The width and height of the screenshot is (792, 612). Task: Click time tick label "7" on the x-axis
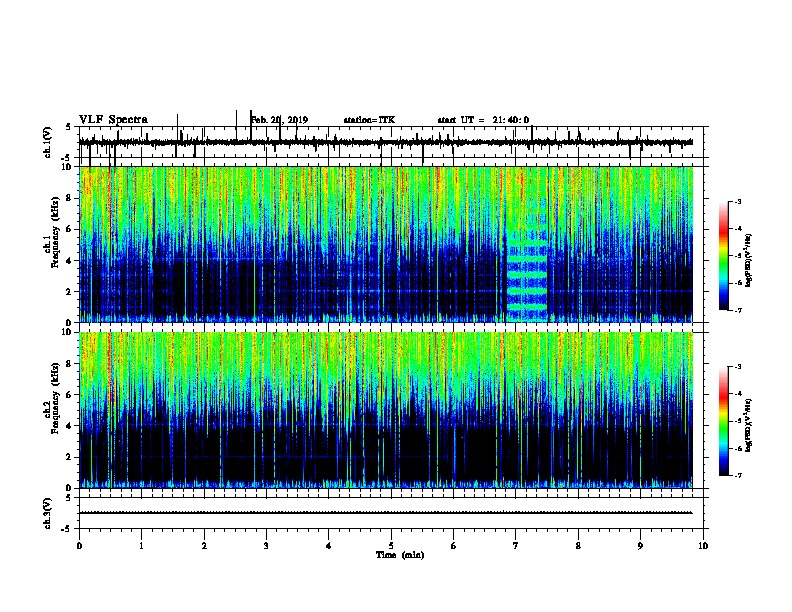pos(516,546)
